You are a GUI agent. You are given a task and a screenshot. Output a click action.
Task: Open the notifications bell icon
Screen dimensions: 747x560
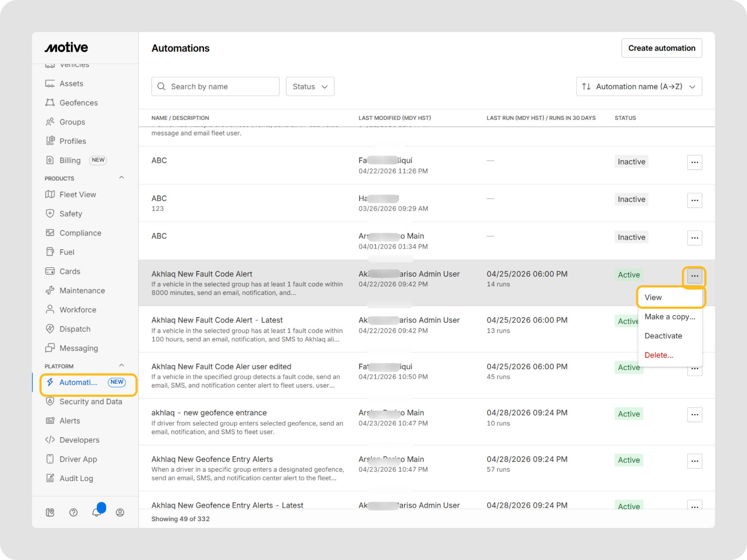coord(96,512)
